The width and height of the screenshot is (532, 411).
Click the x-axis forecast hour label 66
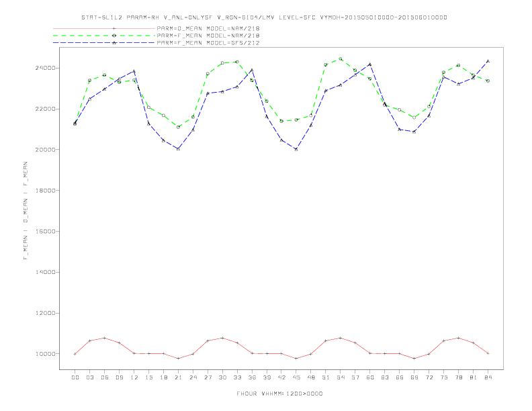[400, 377]
